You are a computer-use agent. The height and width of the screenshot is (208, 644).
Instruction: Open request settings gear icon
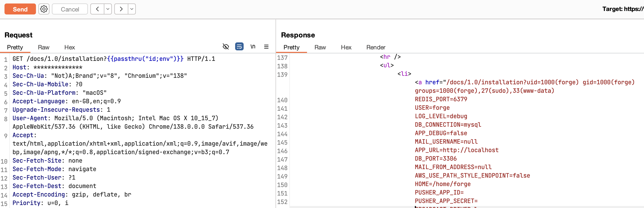coord(44,9)
